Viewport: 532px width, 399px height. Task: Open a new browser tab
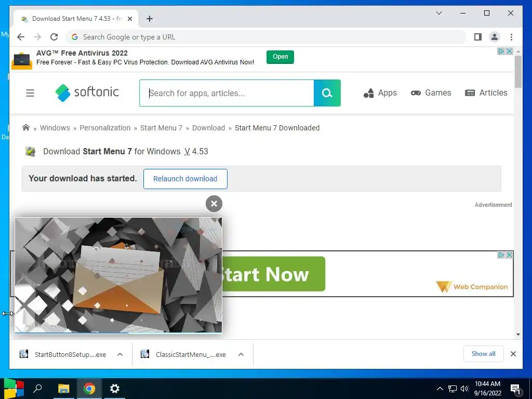tap(150, 19)
